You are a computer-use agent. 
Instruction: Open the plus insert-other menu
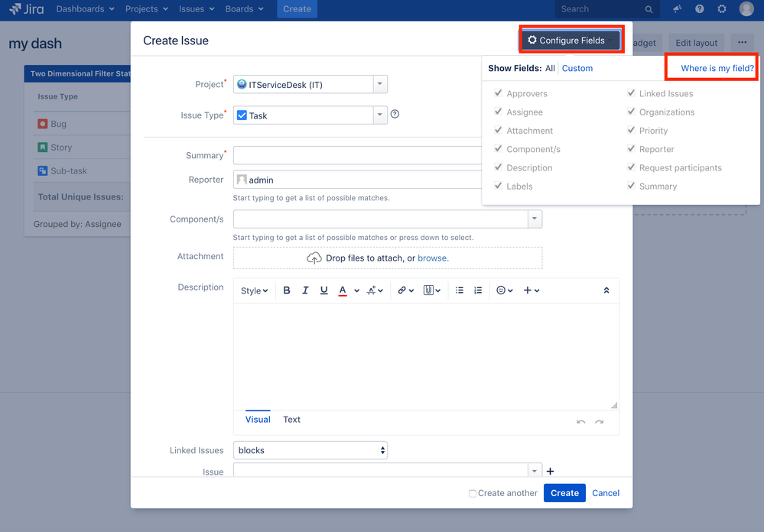click(x=531, y=290)
